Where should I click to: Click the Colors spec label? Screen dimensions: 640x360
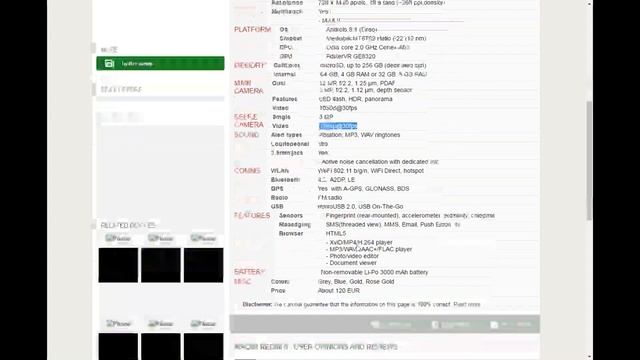pyautogui.click(x=280, y=282)
